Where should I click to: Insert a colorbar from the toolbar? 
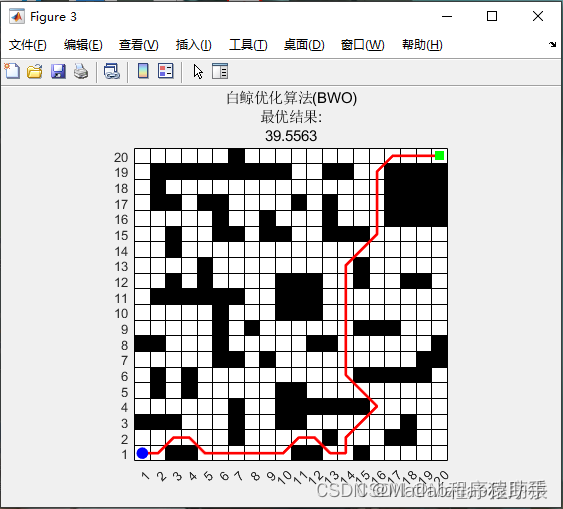[x=143, y=71]
